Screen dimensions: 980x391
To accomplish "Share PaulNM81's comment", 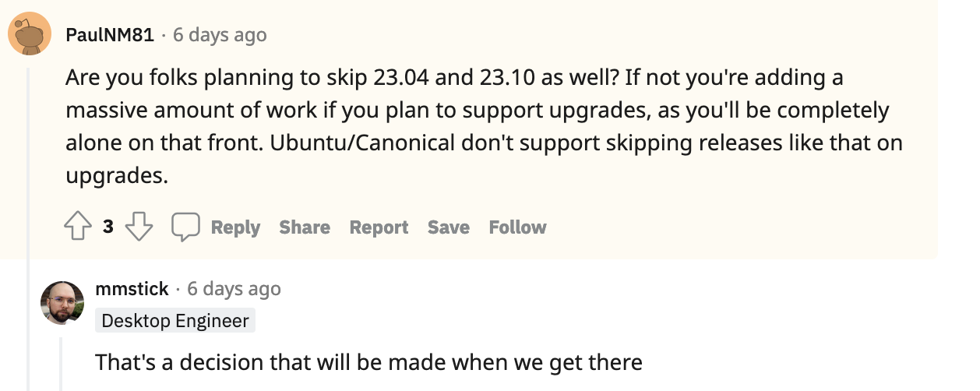I will 305,227.
